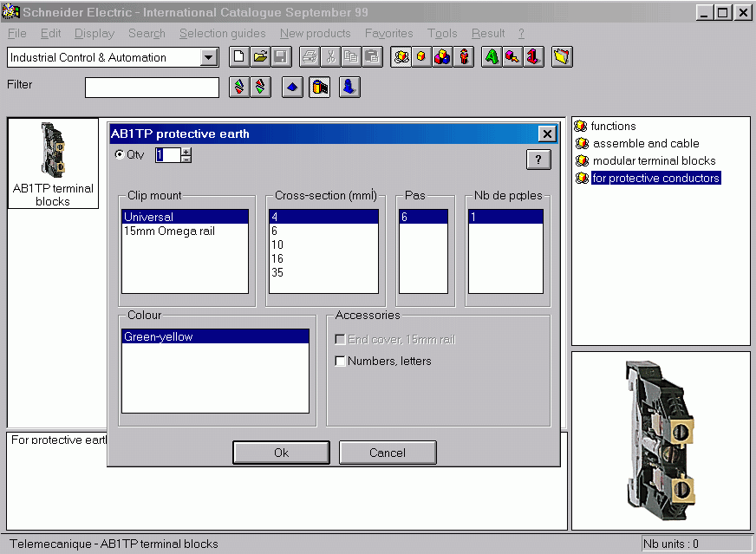Viewport: 756px width, 554px height.
Task: Confirm the dialog with the Ok button
Action: [x=282, y=453]
